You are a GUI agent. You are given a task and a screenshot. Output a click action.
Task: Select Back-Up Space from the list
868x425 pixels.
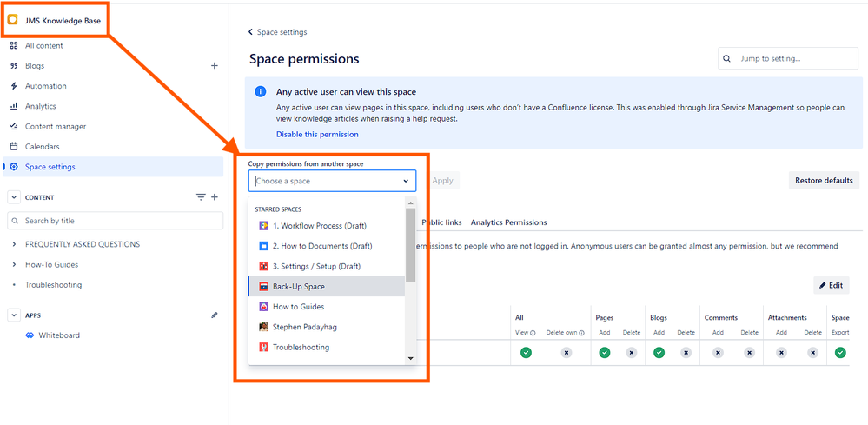pyautogui.click(x=327, y=287)
